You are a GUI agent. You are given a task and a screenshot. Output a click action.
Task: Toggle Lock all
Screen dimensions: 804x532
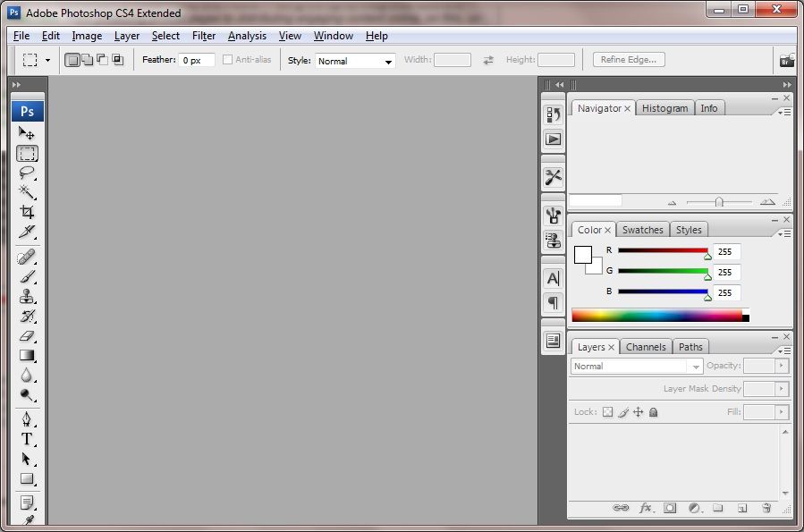pyautogui.click(x=653, y=412)
